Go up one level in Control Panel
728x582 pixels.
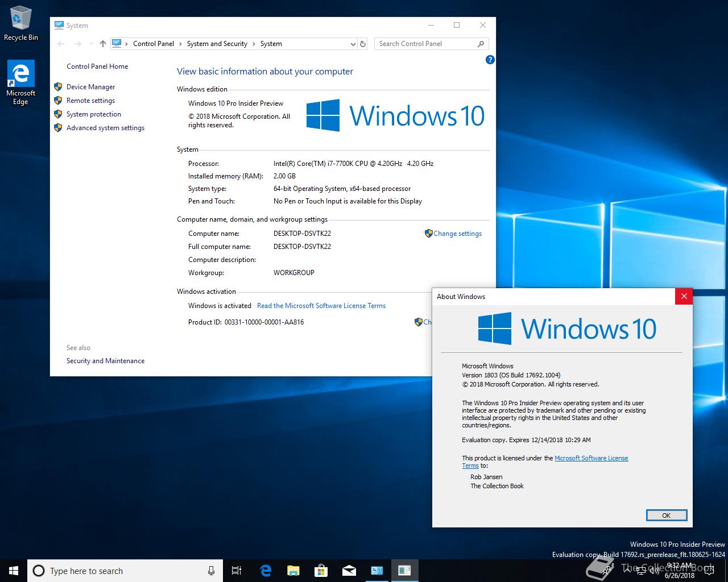point(102,44)
